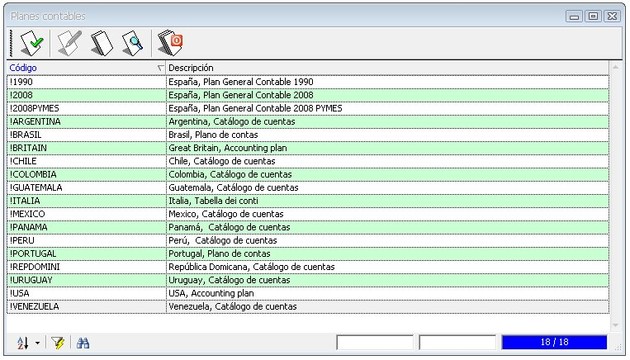Screen dimensions: 630x360
Task: Click 'Great Britain, Accounting plan' description
Action: [227, 148]
